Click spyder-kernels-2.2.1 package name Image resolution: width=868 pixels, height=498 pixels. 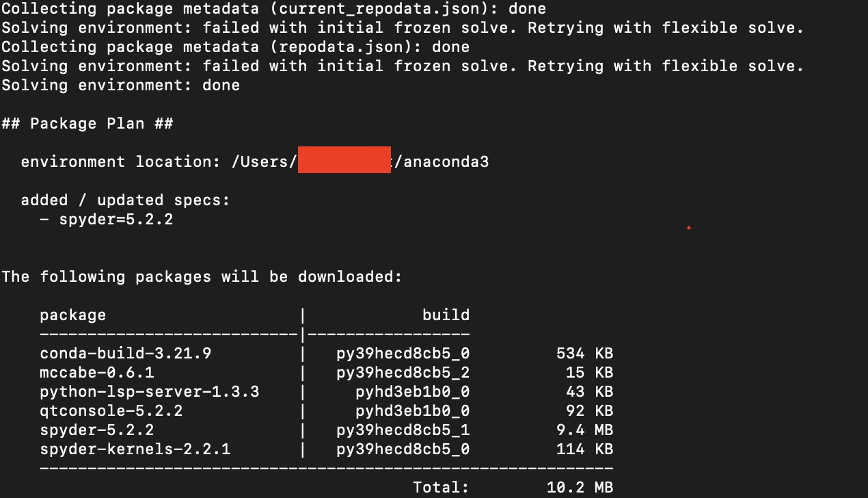pos(135,449)
